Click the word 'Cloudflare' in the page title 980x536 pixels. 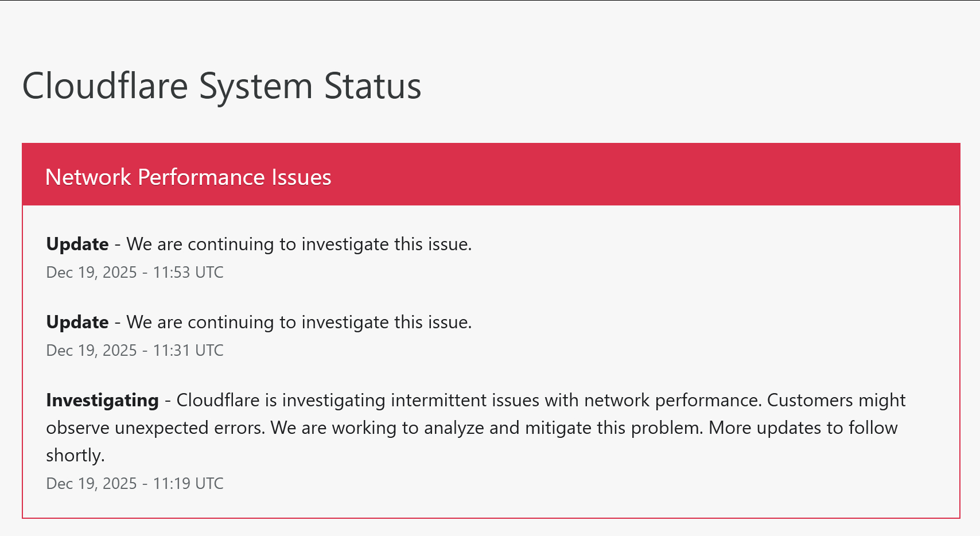click(x=105, y=86)
